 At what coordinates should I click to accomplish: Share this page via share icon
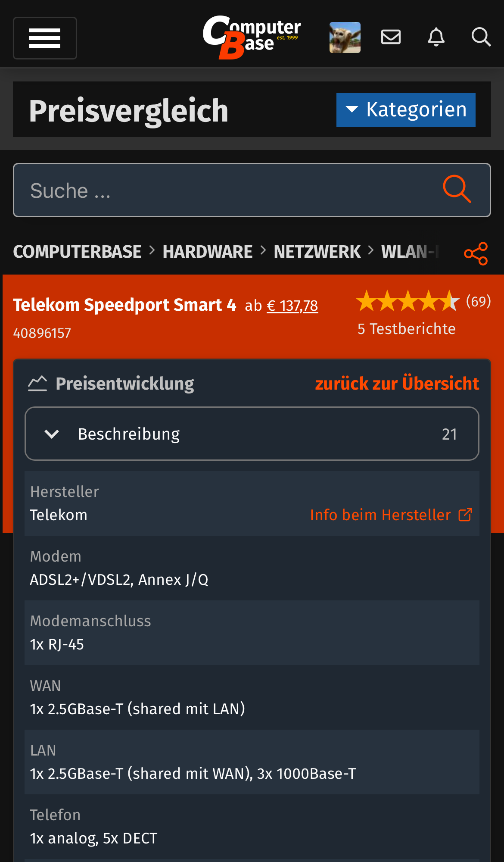tap(476, 253)
